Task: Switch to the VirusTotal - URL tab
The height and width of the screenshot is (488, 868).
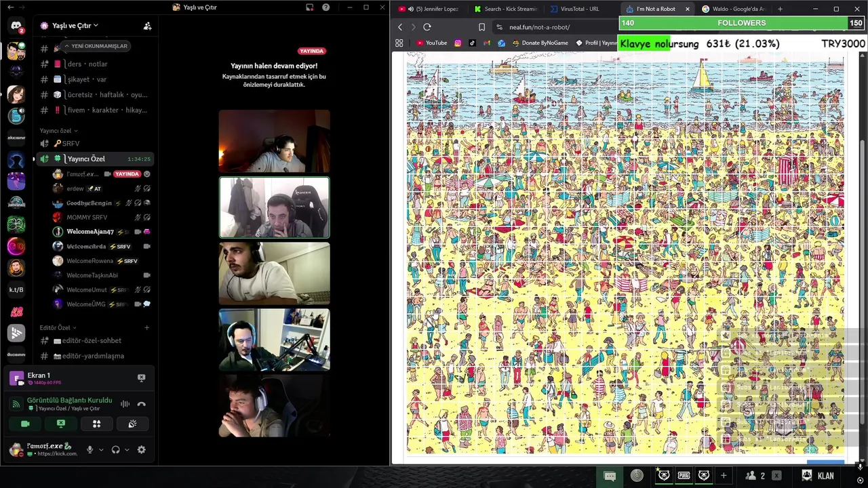Action: [582, 9]
